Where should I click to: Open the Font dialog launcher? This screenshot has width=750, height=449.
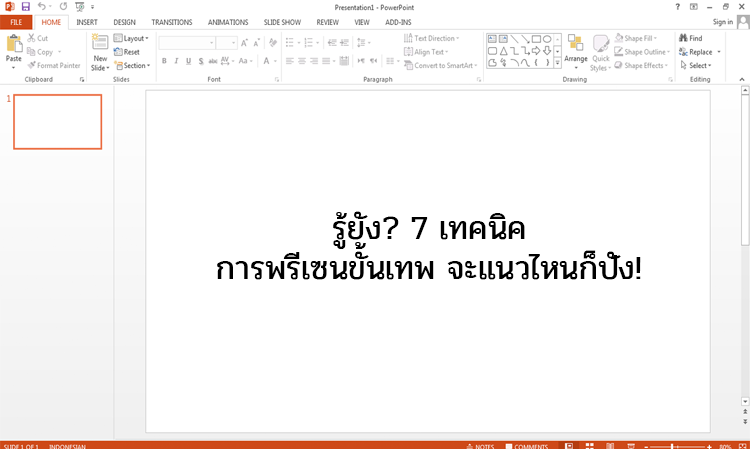click(x=277, y=80)
